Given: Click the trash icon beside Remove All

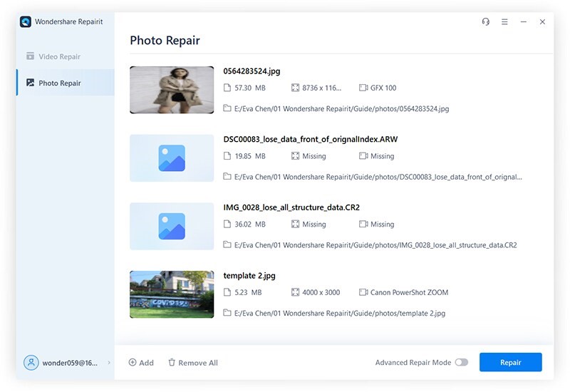Looking at the screenshot, I should 172,363.
